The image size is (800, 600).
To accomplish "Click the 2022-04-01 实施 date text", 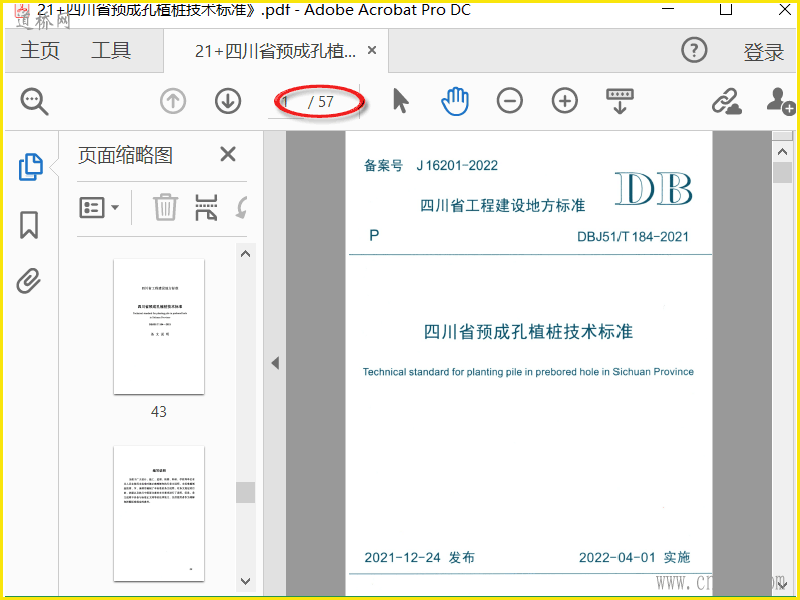I will [x=634, y=557].
